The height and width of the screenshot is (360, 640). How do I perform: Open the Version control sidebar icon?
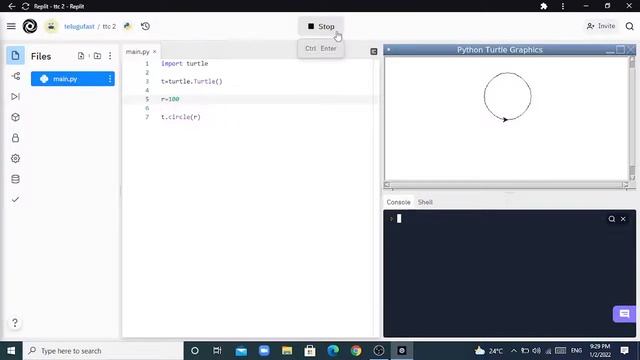[x=16, y=76]
